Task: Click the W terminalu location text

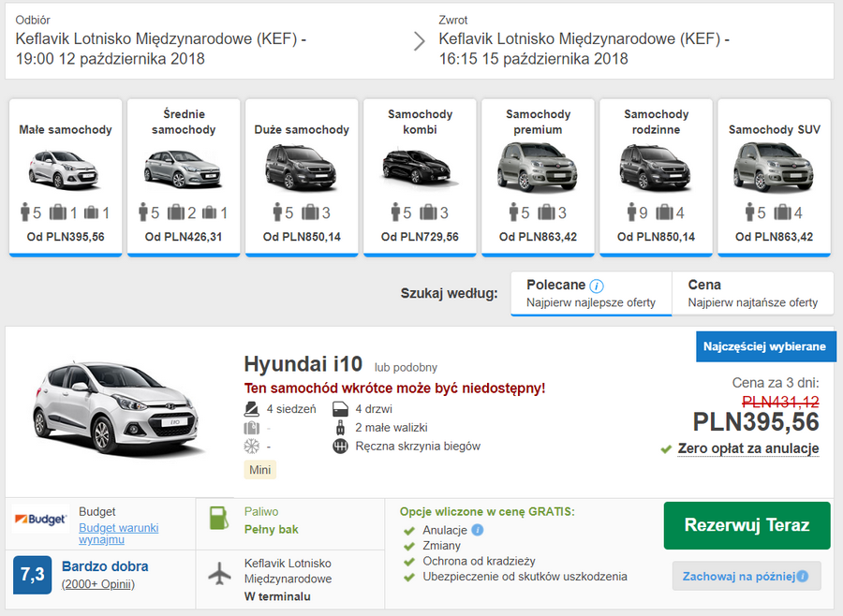Action: pos(277,596)
